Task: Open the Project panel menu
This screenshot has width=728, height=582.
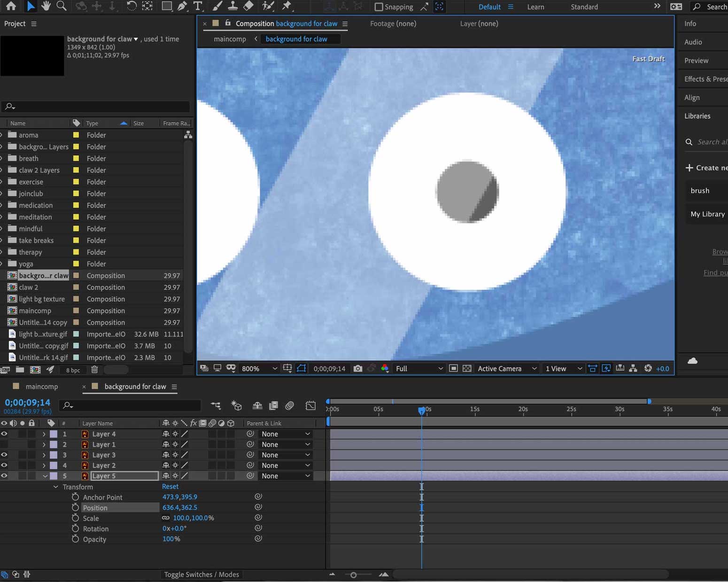Action: 34,23
